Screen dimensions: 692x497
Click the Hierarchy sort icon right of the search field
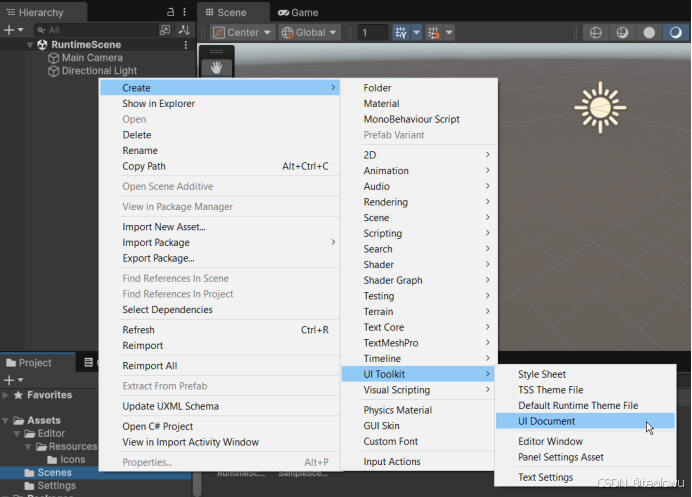tap(184, 30)
